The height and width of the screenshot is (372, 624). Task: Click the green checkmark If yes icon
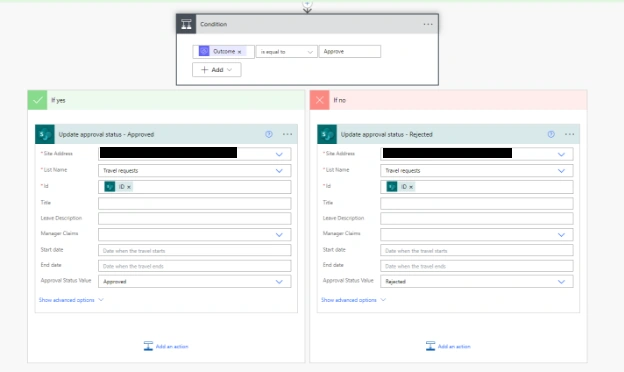tap(37, 100)
